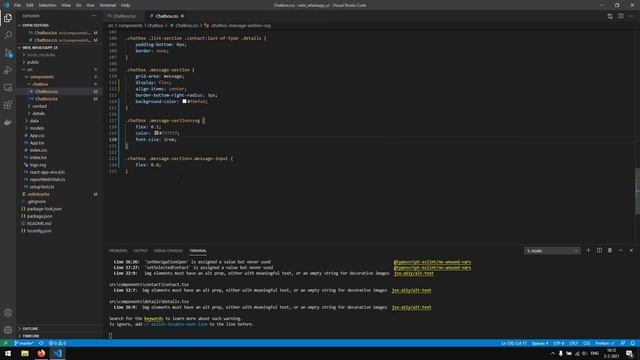Click the sync changes icon in status bar
This screenshot has height=360, width=640.
[x=41, y=343]
